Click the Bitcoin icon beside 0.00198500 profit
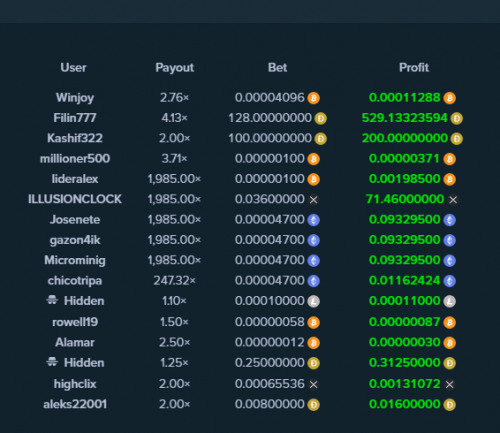 [449, 179]
